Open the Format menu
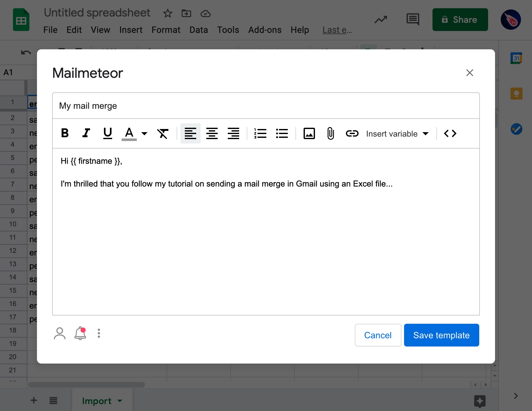 click(x=166, y=30)
